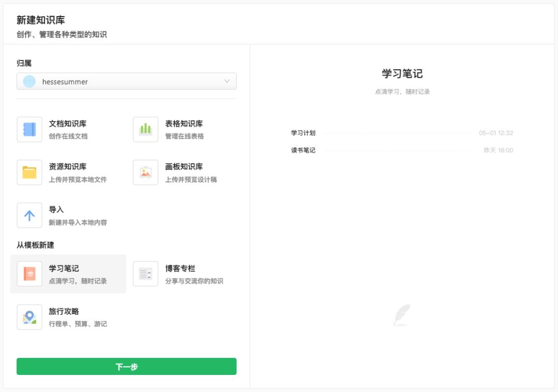Click the hessesummer avatar icon
Screen dimensions: 558x392
pyautogui.click(x=28, y=81)
